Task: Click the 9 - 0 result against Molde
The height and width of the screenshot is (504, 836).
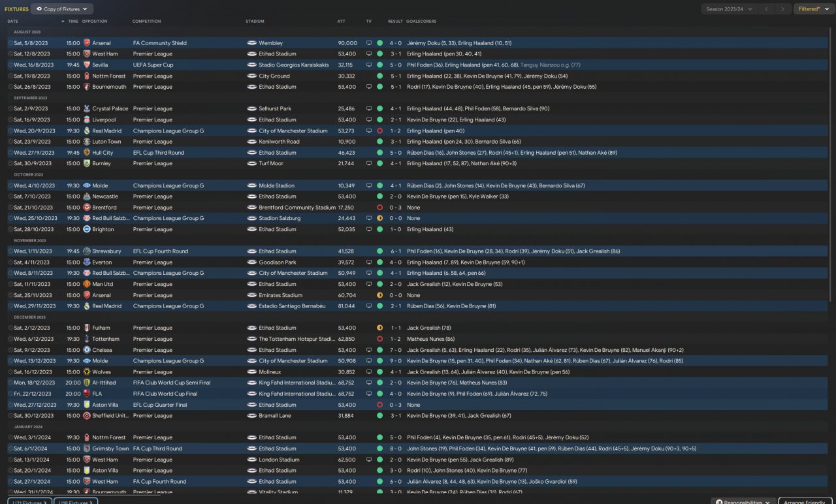Action: point(395,361)
